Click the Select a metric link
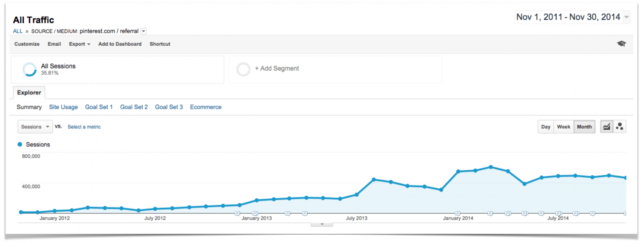 click(x=84, y=126)
